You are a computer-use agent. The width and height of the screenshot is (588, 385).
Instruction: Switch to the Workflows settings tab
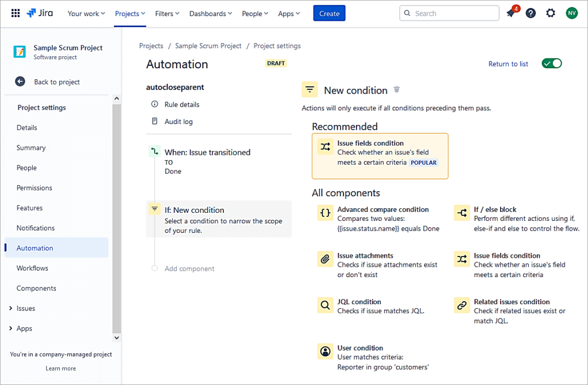coord(32,268)
